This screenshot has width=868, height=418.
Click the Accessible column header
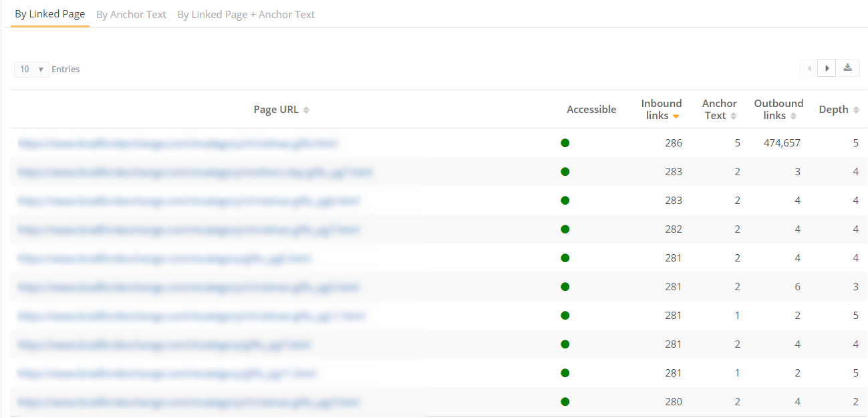click(591, 110)
